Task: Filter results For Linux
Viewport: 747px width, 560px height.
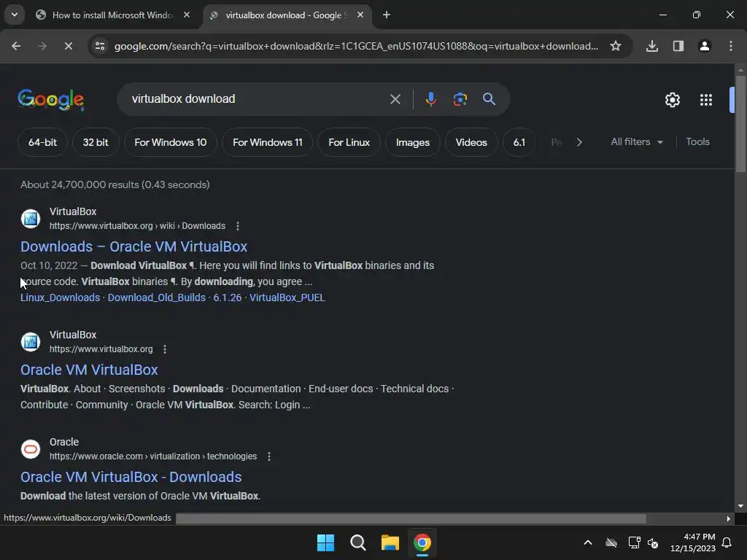Action: tap(349, 142)
